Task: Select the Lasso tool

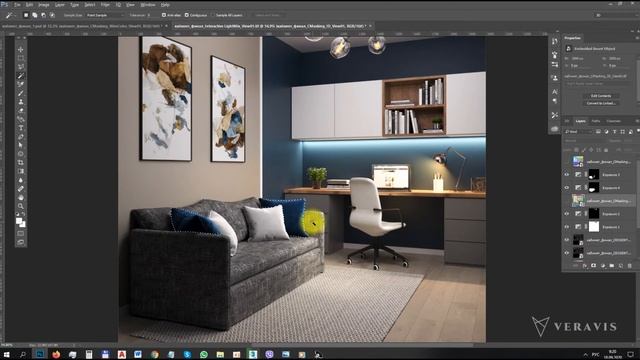Action: click(20, 67)
